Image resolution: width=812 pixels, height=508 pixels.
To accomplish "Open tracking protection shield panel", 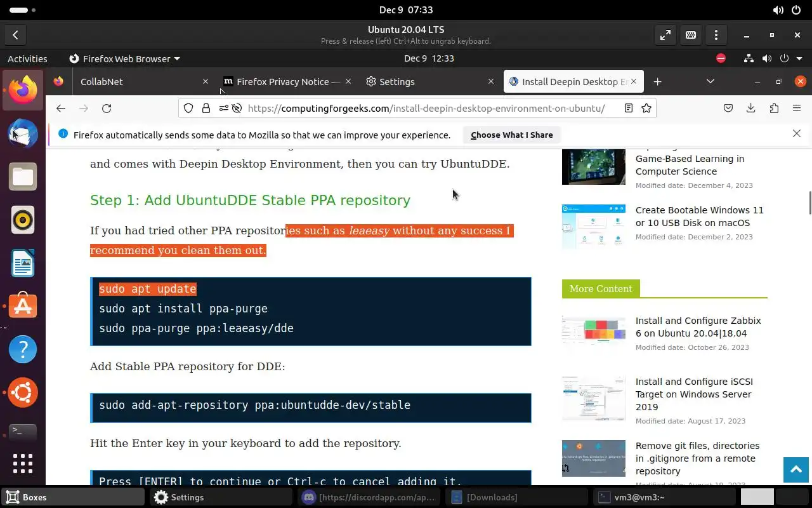I will coord(188,108).
